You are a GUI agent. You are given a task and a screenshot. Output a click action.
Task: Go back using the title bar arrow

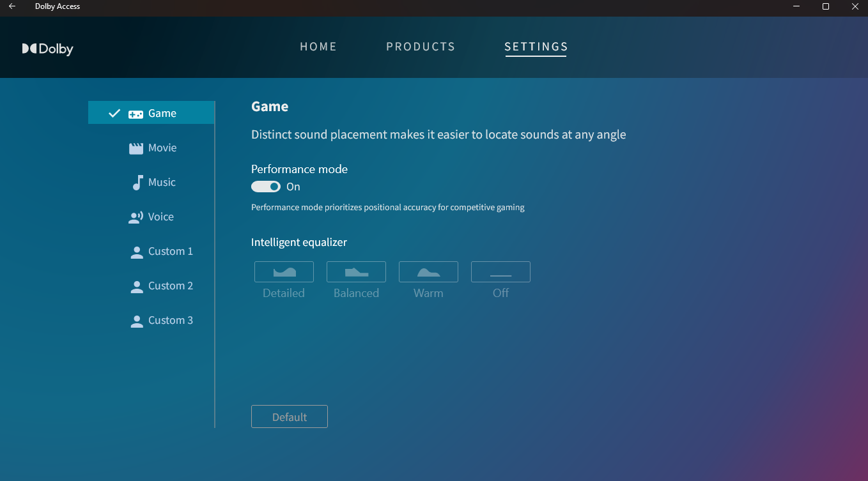pos(12,6)
